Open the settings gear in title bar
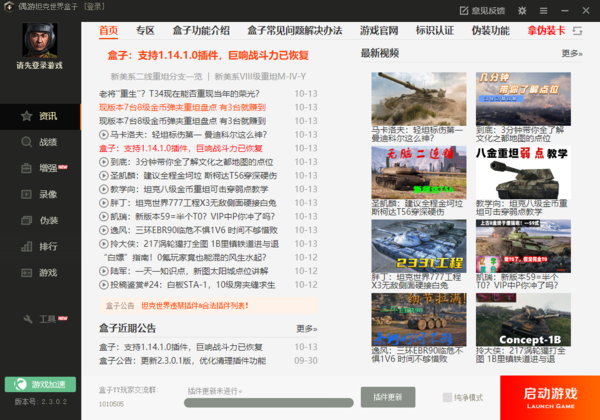Screen dimensions: 600x420 pos(523,9)
